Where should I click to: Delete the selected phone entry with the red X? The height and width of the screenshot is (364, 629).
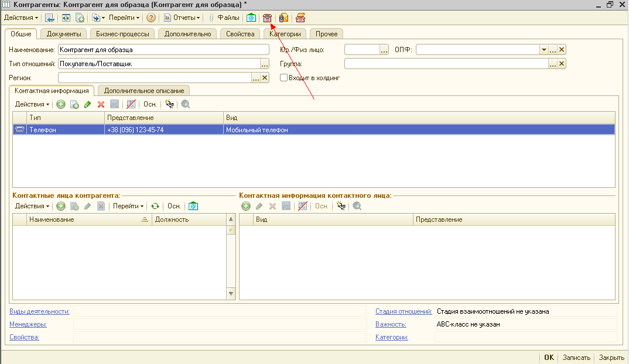point(101,104)
